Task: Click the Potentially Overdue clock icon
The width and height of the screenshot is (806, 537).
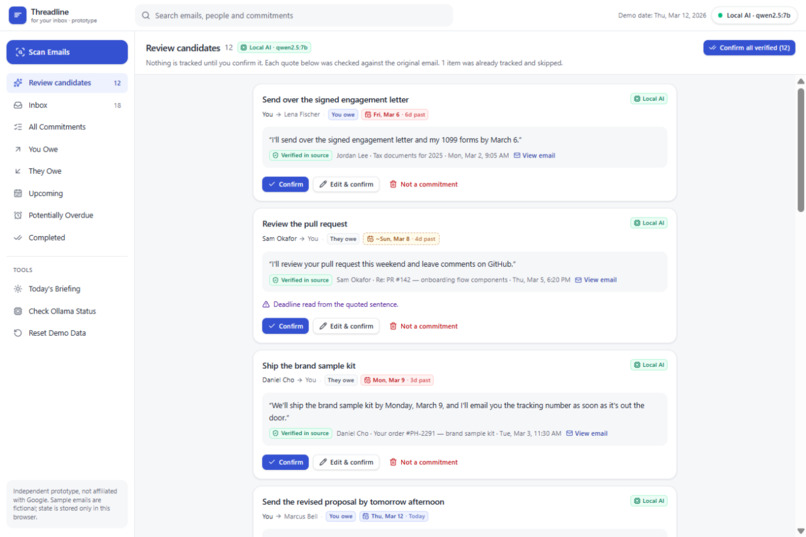Action: [18, 215]
